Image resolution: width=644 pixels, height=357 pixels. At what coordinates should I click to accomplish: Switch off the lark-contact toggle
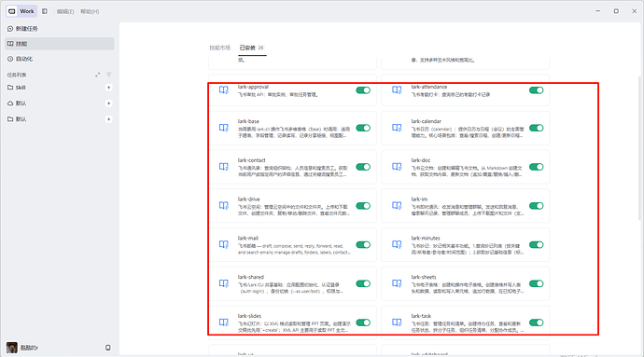[x=363, y=167]
